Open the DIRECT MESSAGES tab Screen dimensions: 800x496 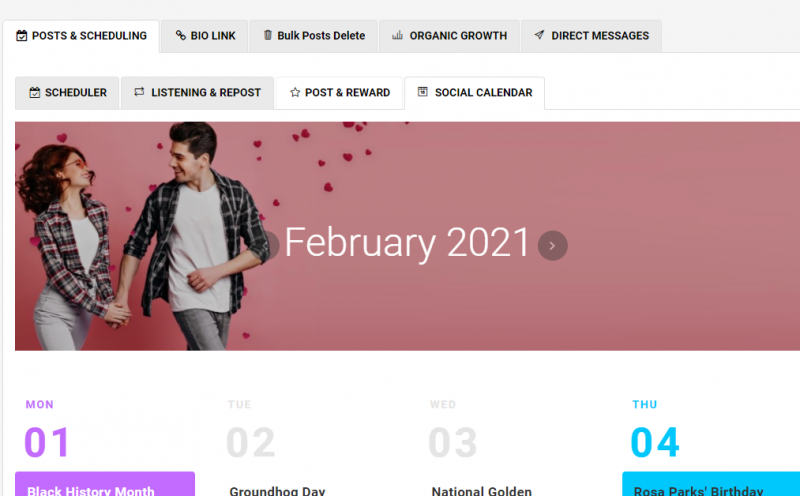592,36
